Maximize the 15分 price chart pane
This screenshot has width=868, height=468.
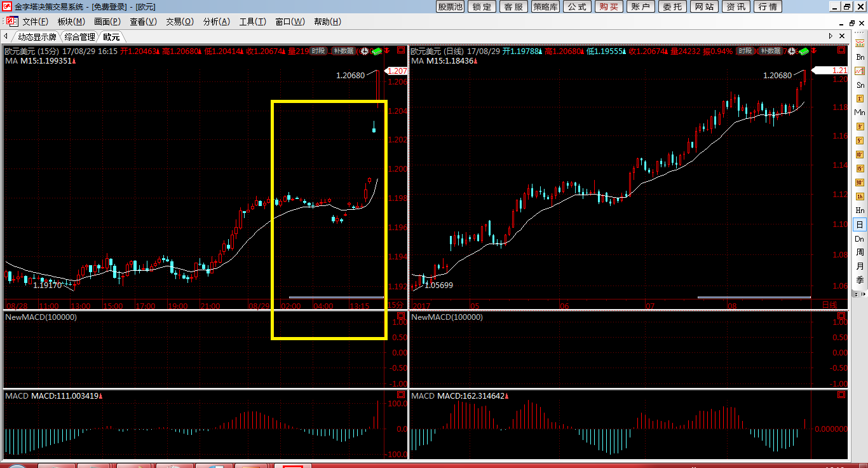pos(400,50)
